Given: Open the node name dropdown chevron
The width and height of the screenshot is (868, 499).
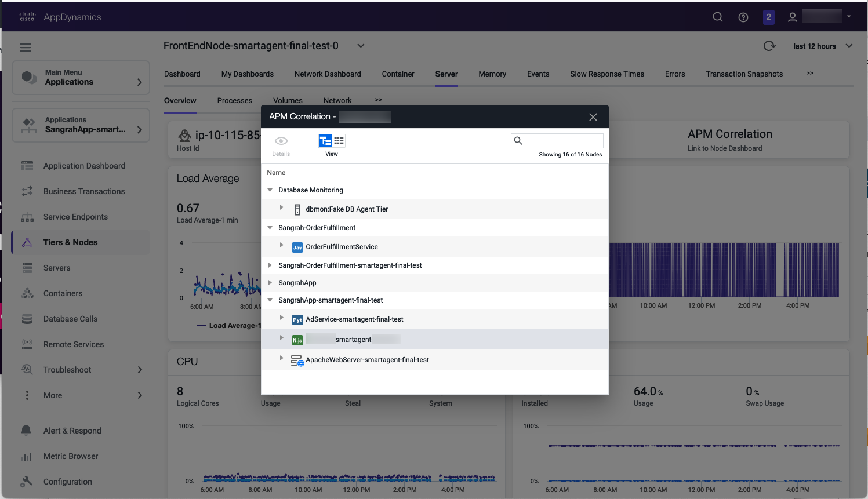Looking at the screenshot, I should click(361, 46).
